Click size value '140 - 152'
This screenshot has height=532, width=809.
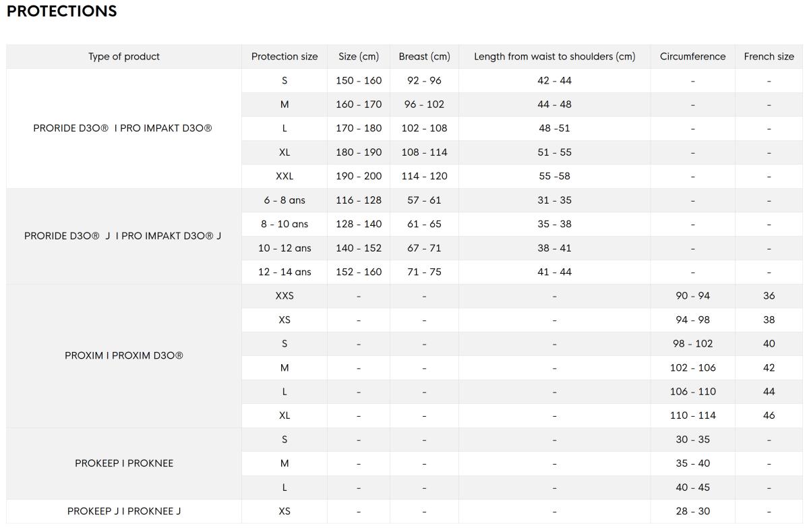coord(359,248)
